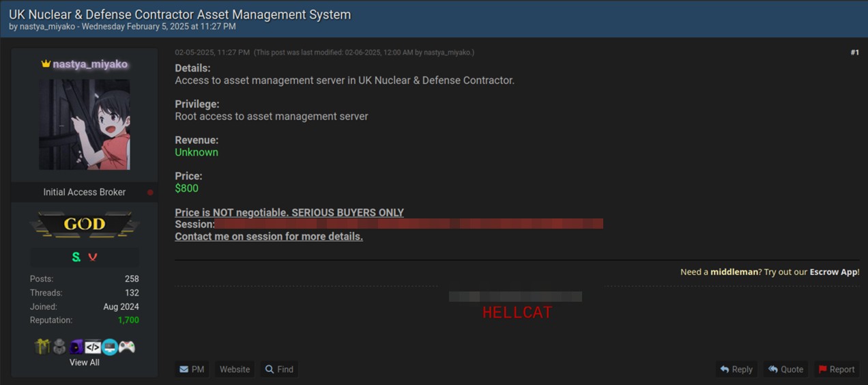This screenshot has width=868, height=385.
Task: Click the blue computer monitor badge
Action: click(109, 347)
